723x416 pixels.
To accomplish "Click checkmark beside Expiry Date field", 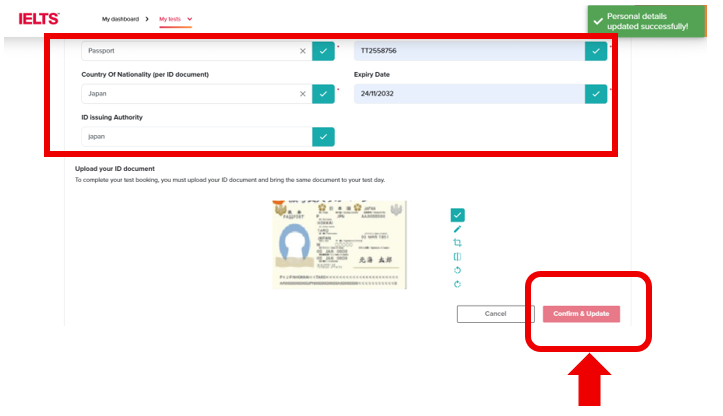I will (x=596, y=94).
